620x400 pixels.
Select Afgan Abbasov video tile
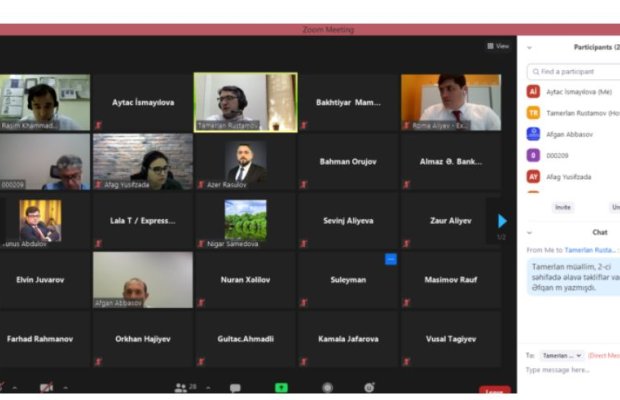pos(143,280)
